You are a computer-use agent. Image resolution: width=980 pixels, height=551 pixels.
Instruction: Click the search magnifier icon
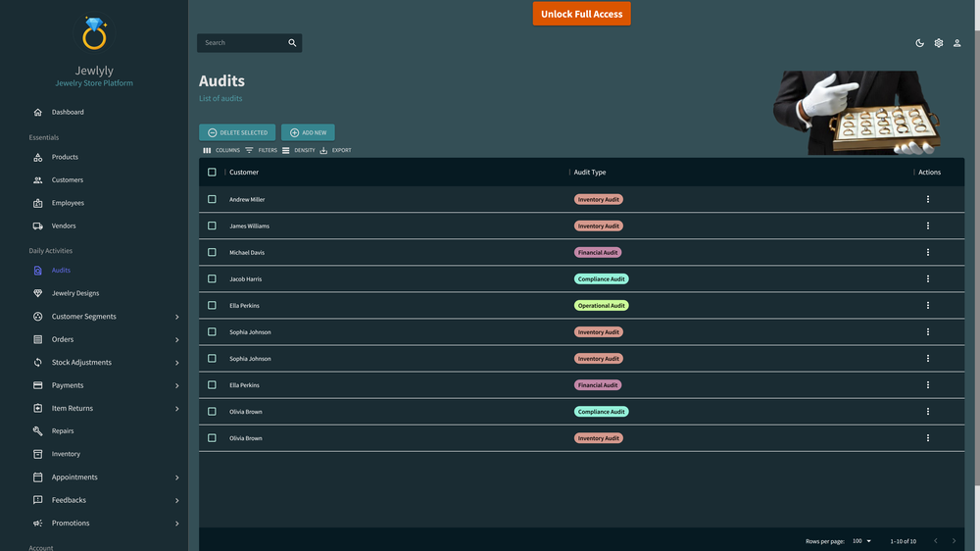[x=292, y=42]
